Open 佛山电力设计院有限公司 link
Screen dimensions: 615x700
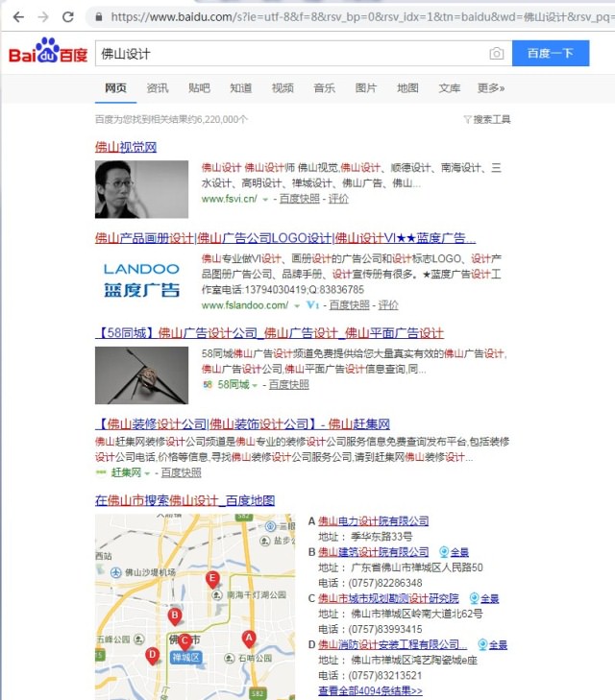coord(374,521)
